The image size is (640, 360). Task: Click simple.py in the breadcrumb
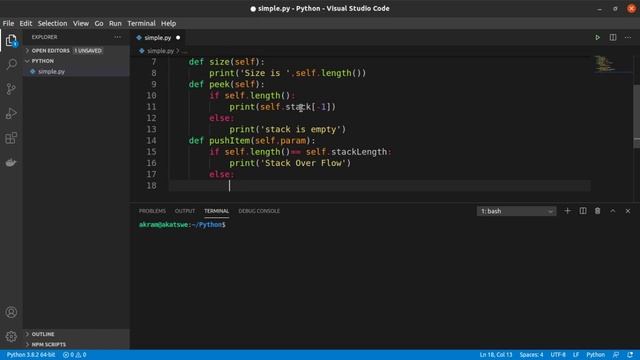[x=160, y=51]
